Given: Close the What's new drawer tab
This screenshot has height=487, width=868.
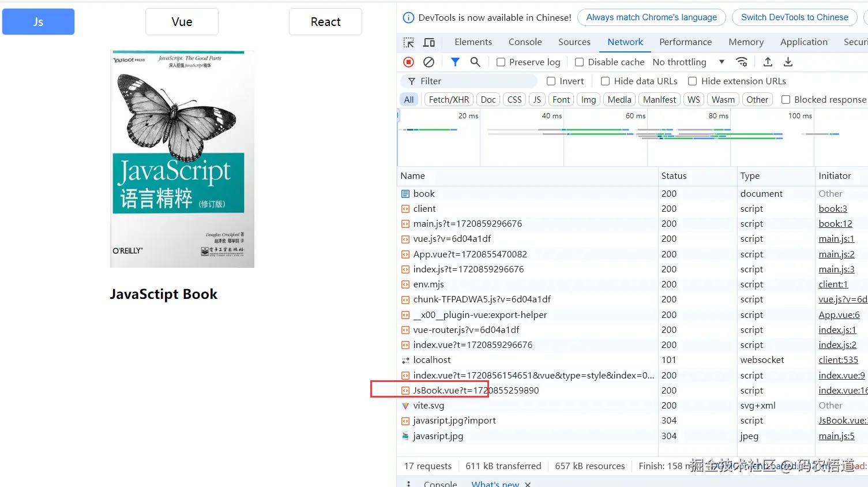Looking at the screenshot, I should pyautogui.click(x=528, y=484).
